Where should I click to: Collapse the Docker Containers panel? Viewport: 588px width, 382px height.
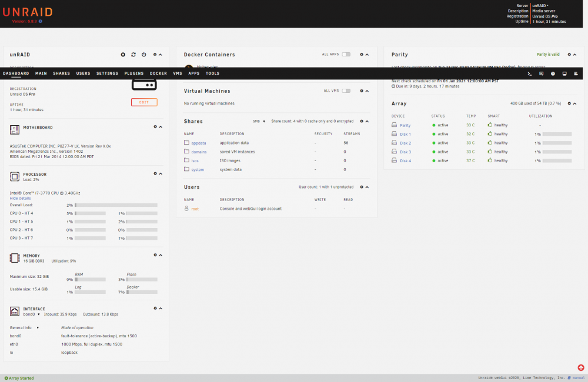367,55
